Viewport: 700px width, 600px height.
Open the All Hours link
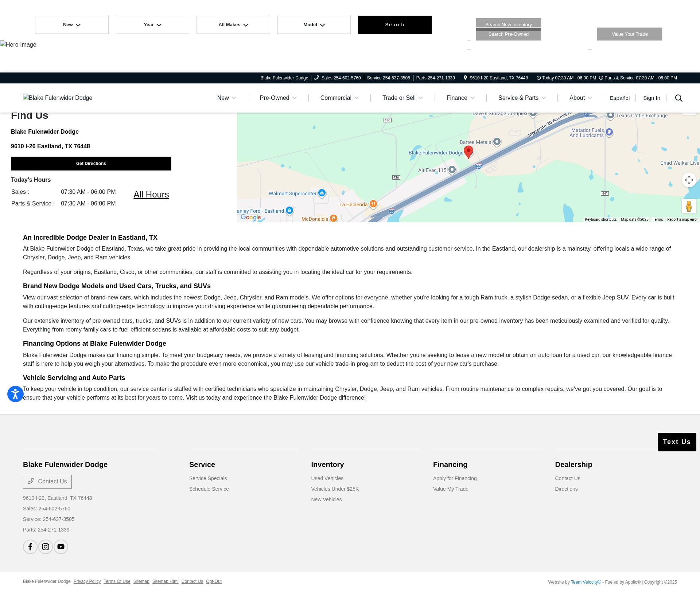[x=151, y=195]
